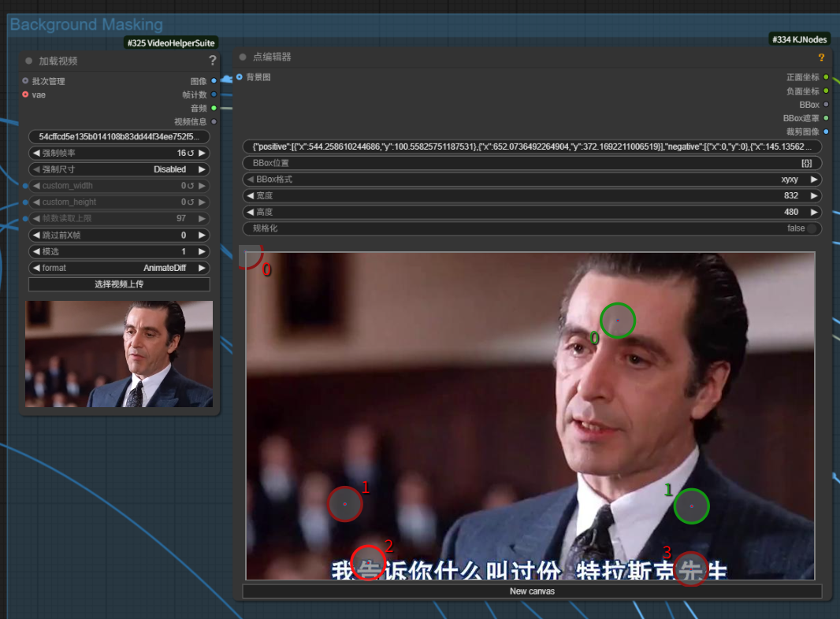Click the custom_height value field
Screen dimensions: 840x619
(x=119, y=202)
